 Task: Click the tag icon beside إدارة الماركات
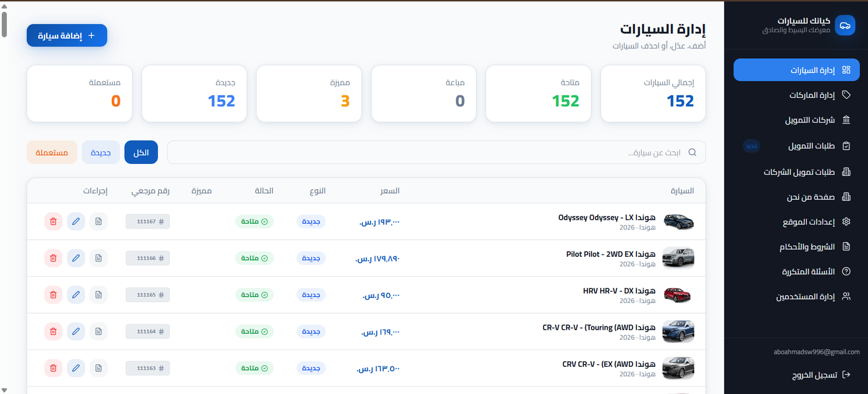[x=846, y=95]
